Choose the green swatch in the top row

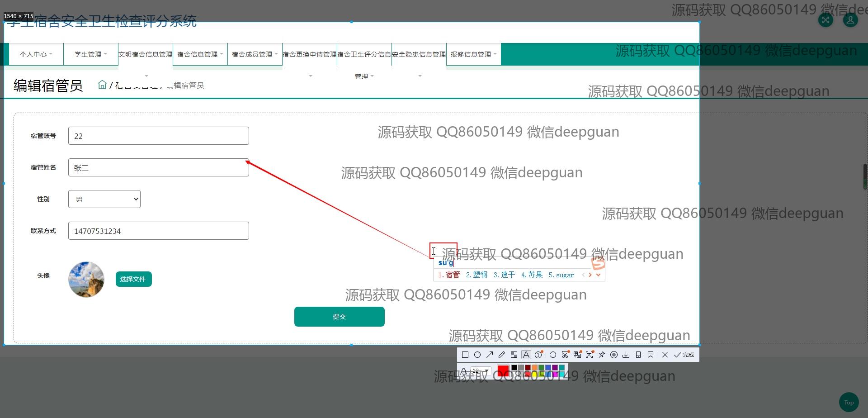click(541, 368)
